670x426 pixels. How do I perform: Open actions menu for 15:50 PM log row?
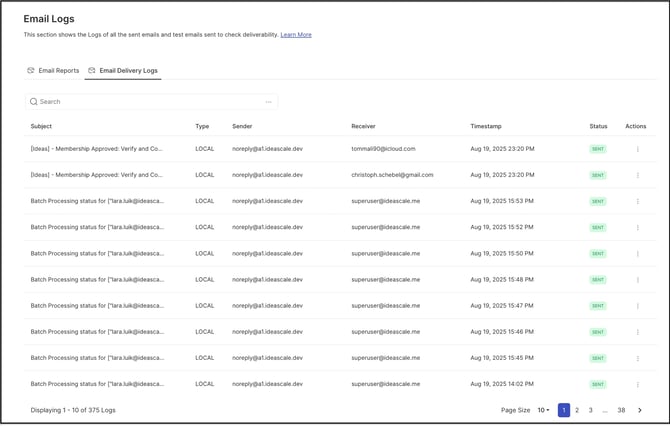coord(638,254)
